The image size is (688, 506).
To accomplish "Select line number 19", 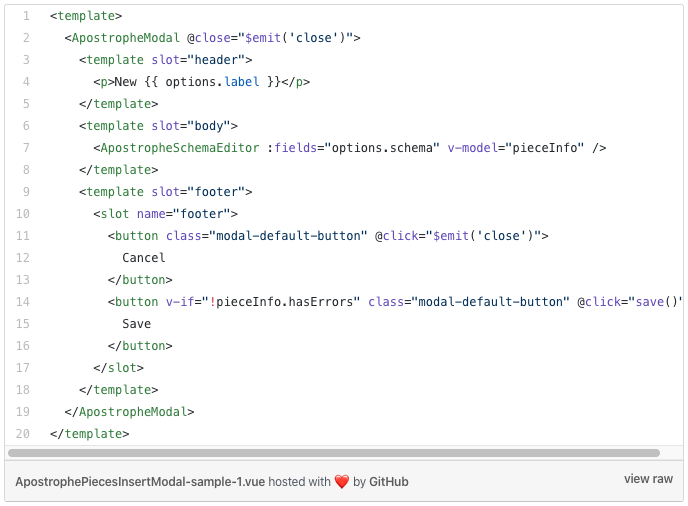I will coord(23,412).
